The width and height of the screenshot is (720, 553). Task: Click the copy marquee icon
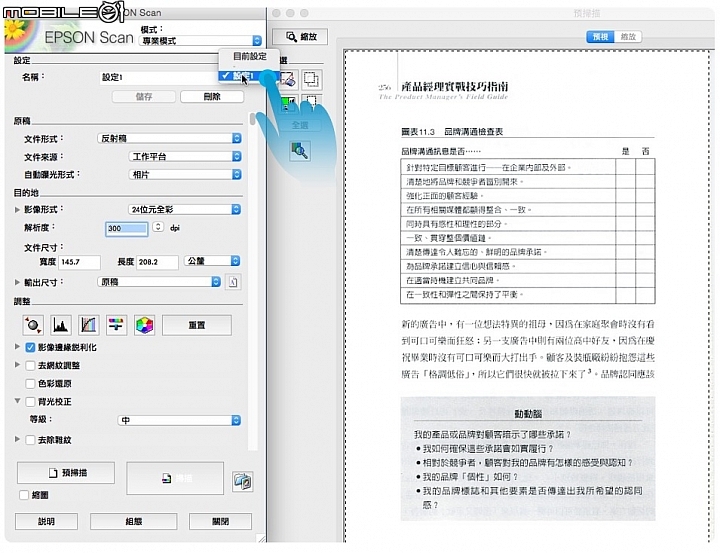click(x=311, y=79)
